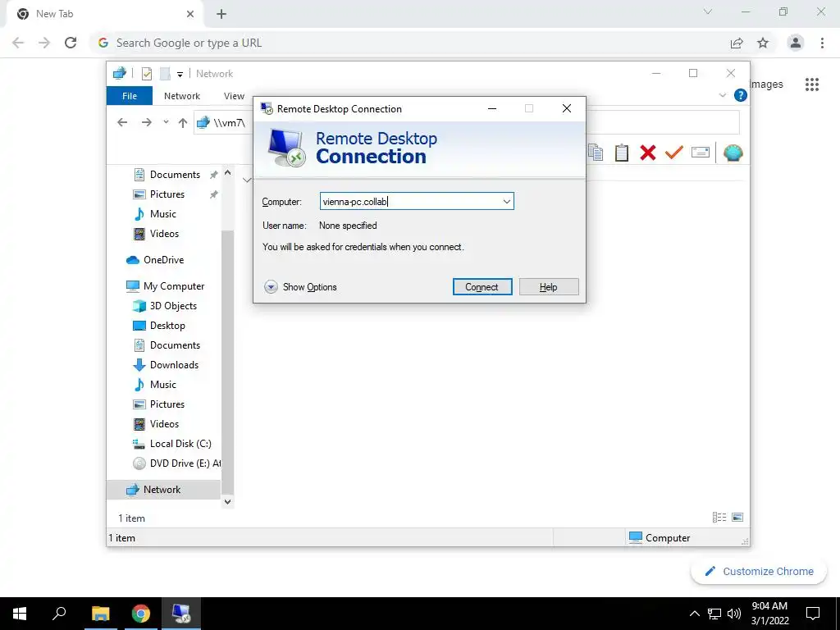
Task: Collapse the group chevron in file list
Action: (x=246, y=180)
